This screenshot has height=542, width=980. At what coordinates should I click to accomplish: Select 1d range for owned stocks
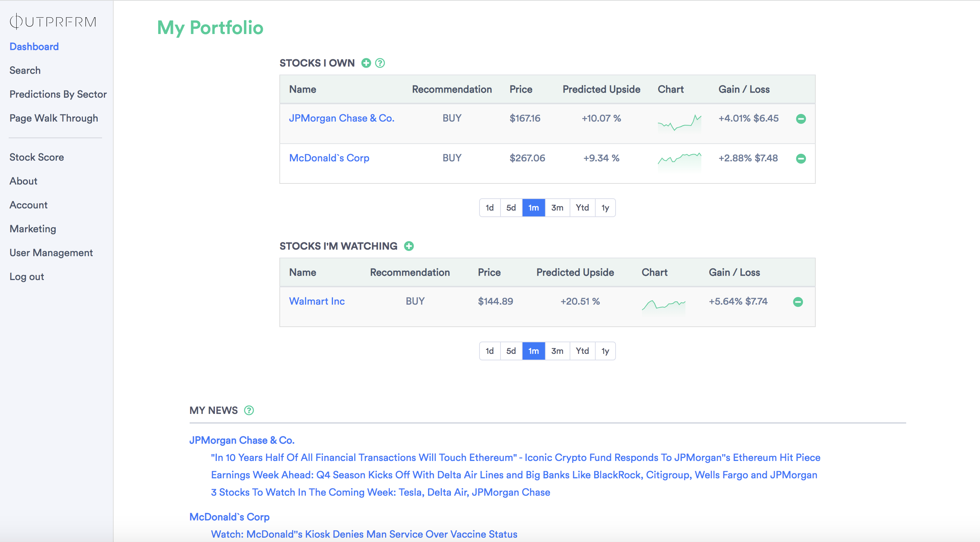point(490,208)
